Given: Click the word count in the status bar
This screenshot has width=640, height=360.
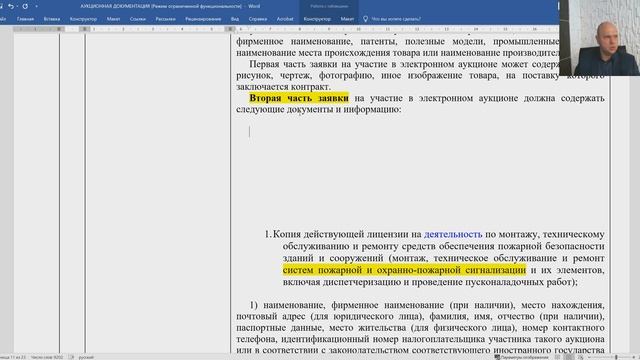Looking at the screenshot, I should (x=47, y=357).
